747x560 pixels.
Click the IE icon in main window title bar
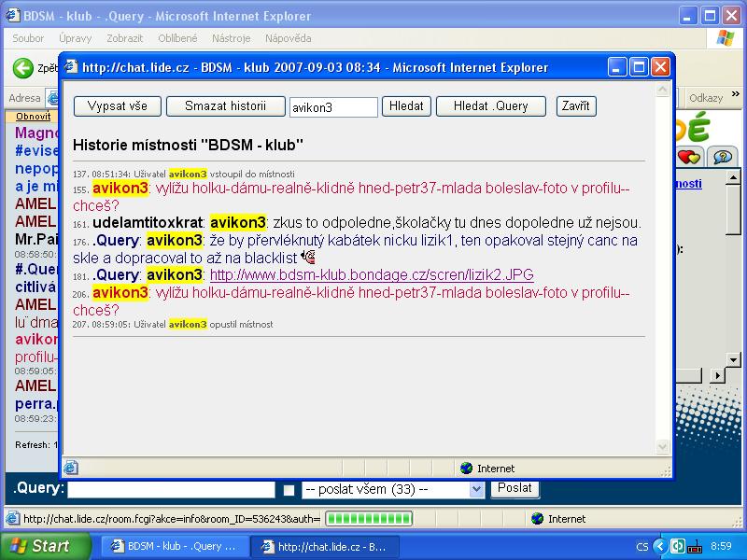12,15
